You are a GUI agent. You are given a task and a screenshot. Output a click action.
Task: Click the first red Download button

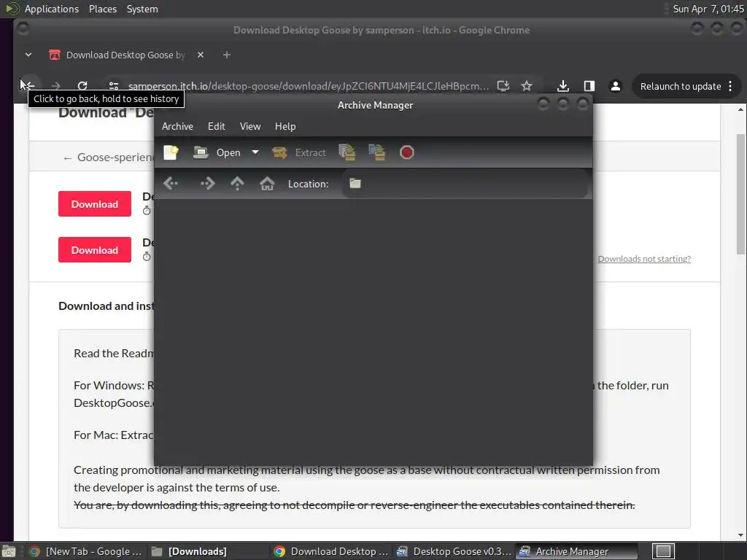tap(95, 204)
